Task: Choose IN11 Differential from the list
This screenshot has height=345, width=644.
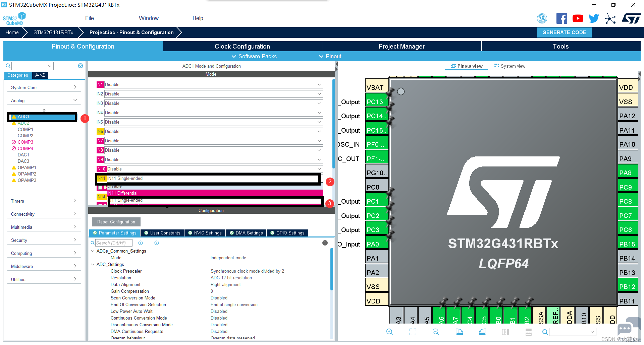Action: 215,193
